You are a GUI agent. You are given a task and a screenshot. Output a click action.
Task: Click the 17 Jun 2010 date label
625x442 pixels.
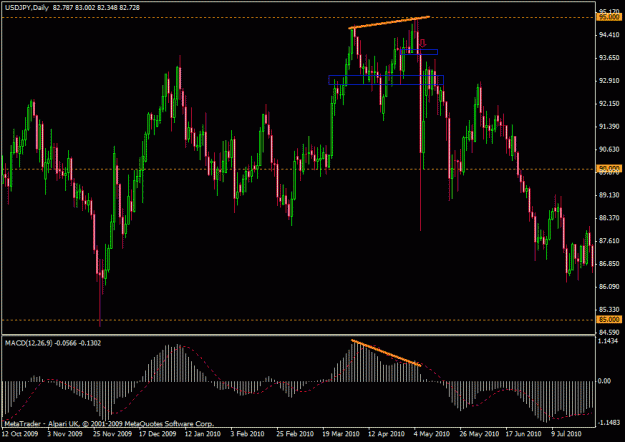524,434
